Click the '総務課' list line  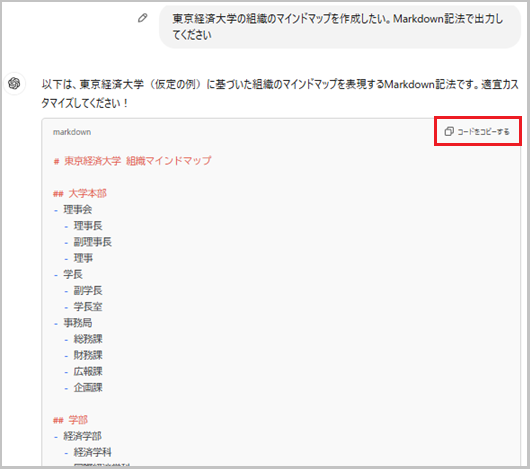(x=83, y=339)
